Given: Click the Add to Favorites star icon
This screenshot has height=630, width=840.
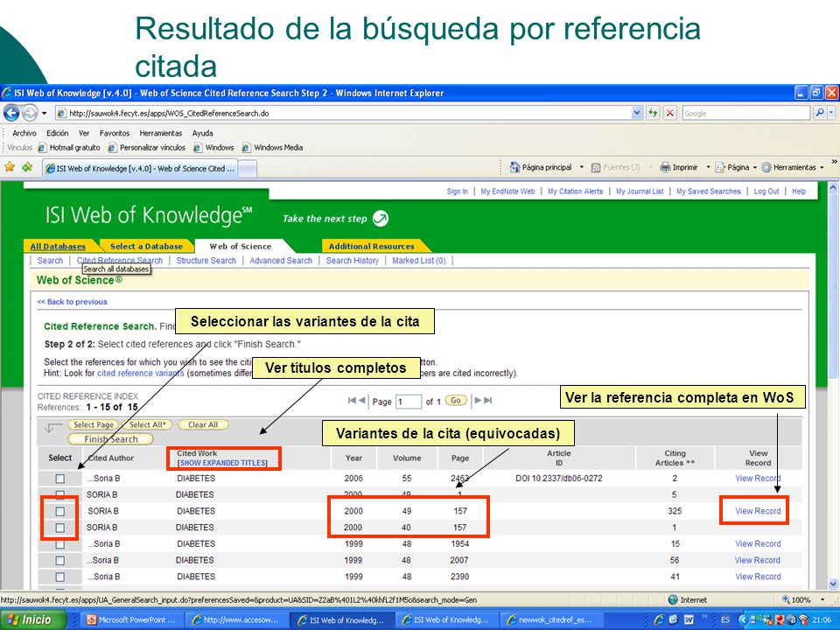Looking at the screenshot, I should click(27, 167).
